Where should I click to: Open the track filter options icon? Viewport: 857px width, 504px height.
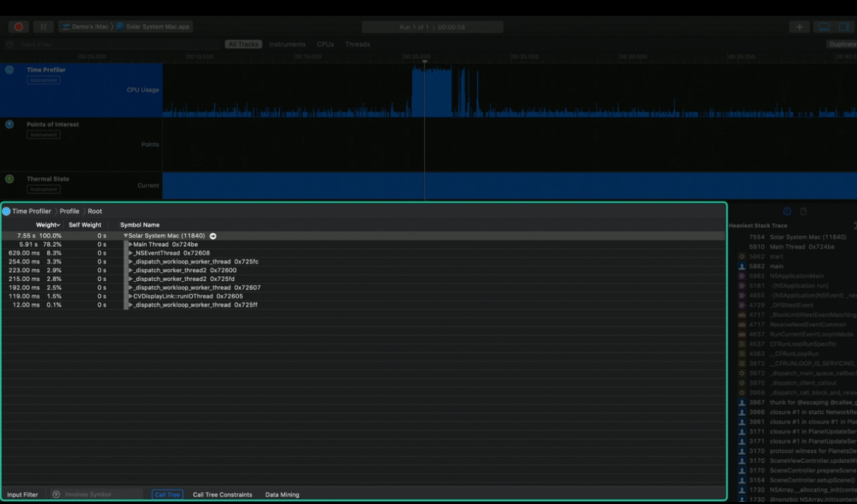click(10, 45)
